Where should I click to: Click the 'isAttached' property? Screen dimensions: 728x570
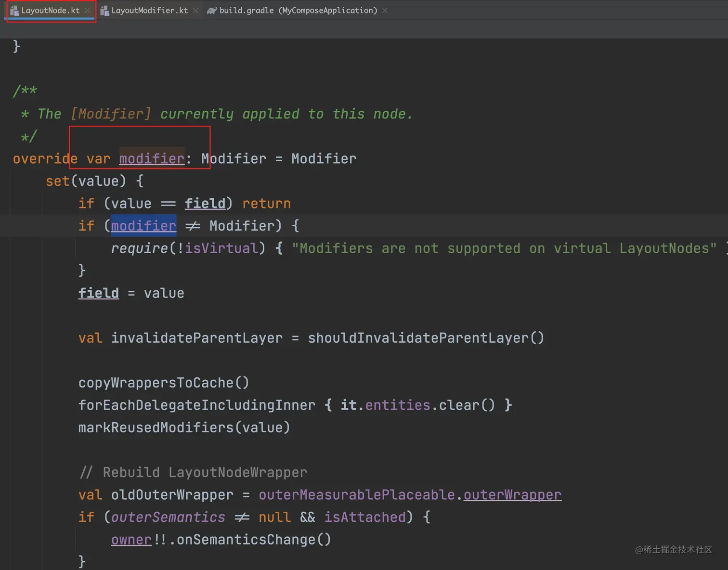coord(365,517)
